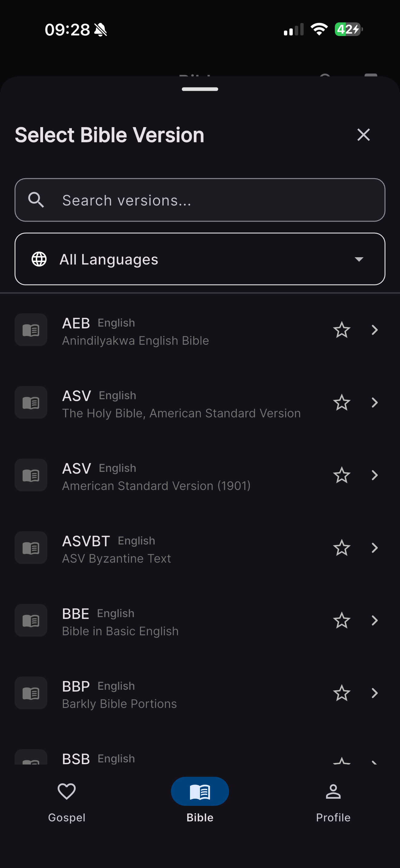This screenshot has height=868, width=400.
Task: Choose the ASVBT version entry
Action: 168,548
